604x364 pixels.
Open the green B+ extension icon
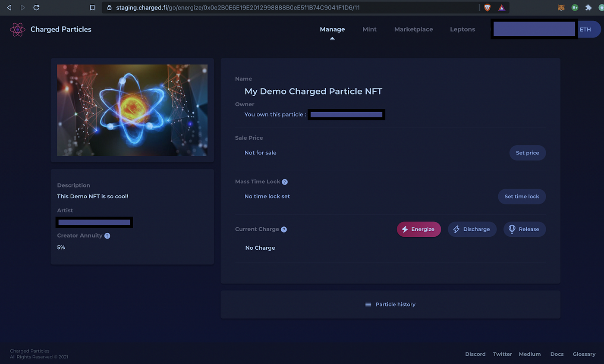point(575,7)
